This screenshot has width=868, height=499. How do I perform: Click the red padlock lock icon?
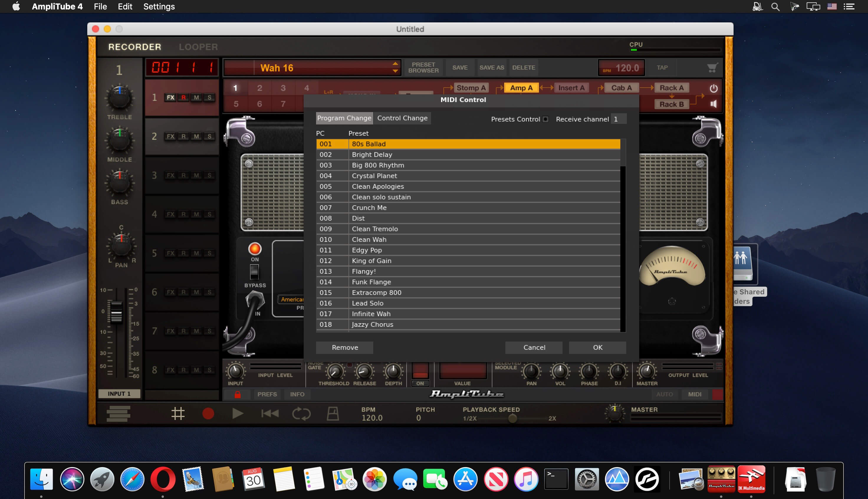[237, 395]
